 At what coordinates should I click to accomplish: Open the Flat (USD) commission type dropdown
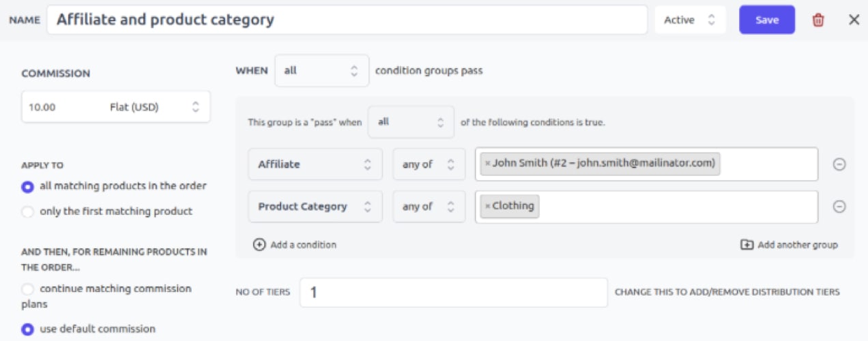coord(156,107)
